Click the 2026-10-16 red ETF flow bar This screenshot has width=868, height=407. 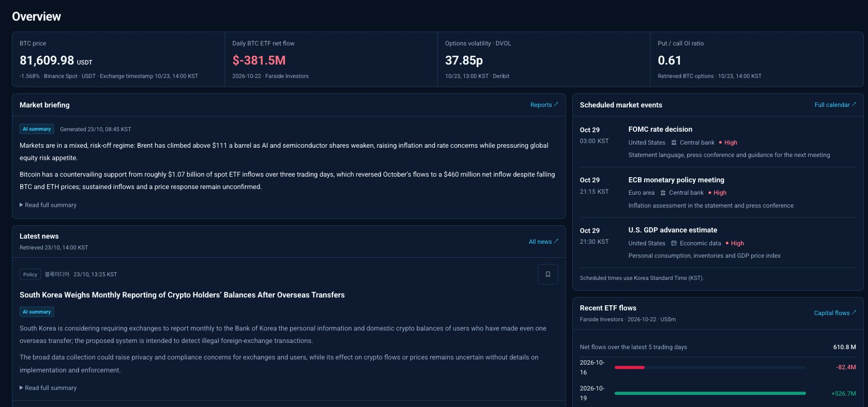click(x=630, y=367)
